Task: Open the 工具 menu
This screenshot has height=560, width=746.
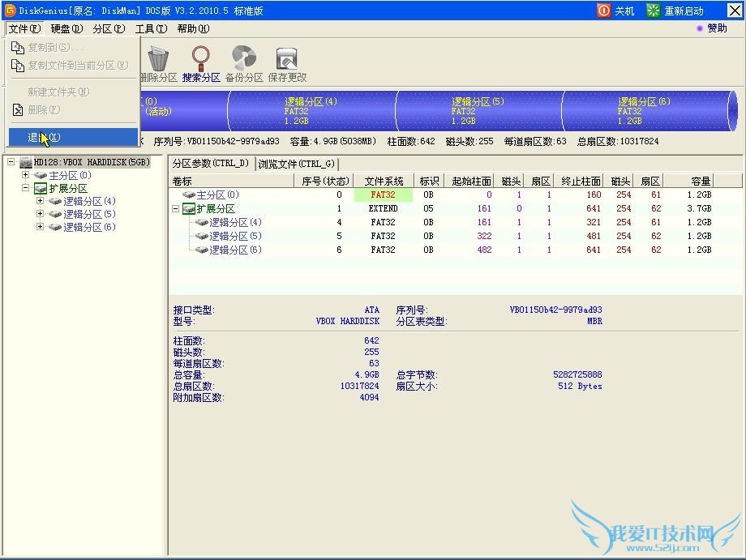Action: coord(150,28)
